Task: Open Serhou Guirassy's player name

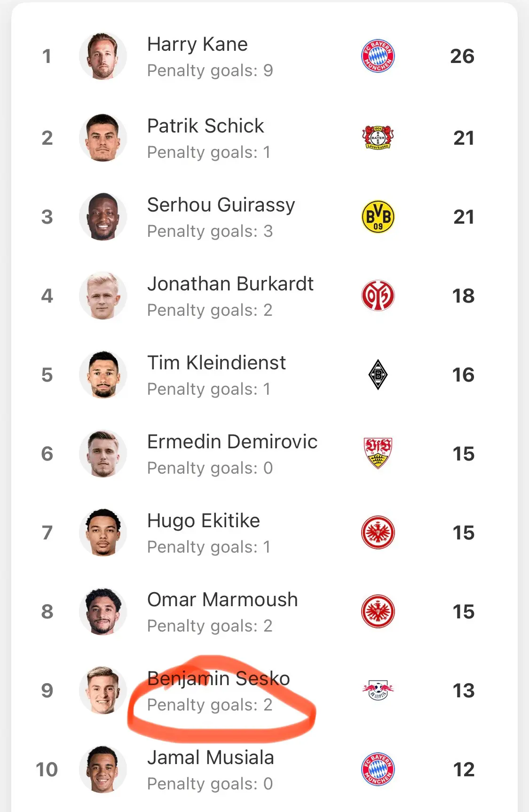Action: [x=221, y=205]
